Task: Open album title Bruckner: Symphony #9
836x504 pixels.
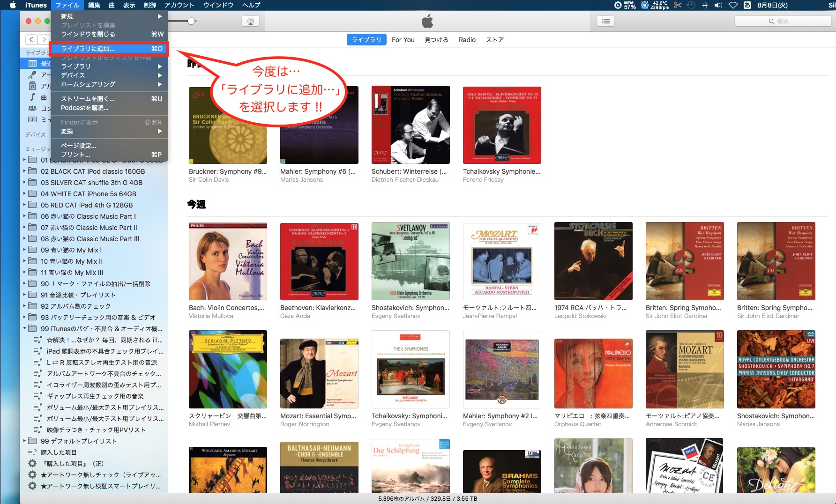Action: tap(228, 171)
